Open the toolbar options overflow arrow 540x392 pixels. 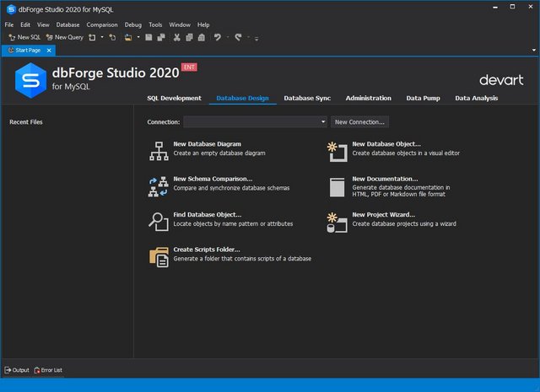(x=256, y=38)
